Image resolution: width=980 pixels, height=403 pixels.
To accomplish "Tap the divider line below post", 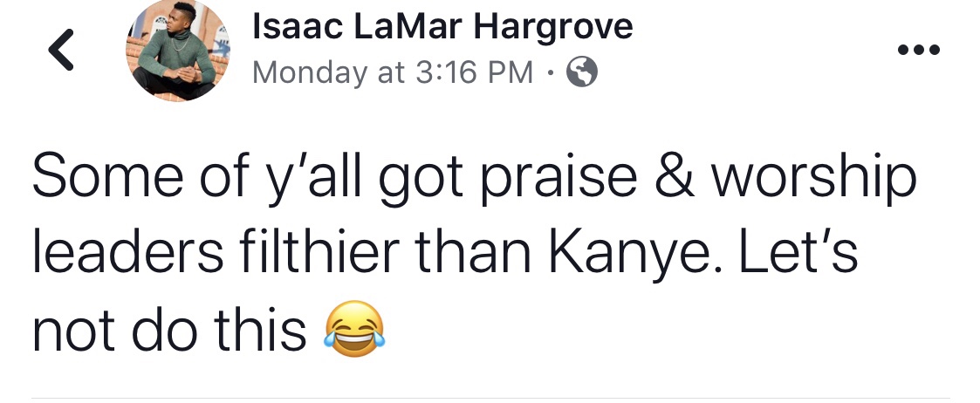I will coord(490,398).
